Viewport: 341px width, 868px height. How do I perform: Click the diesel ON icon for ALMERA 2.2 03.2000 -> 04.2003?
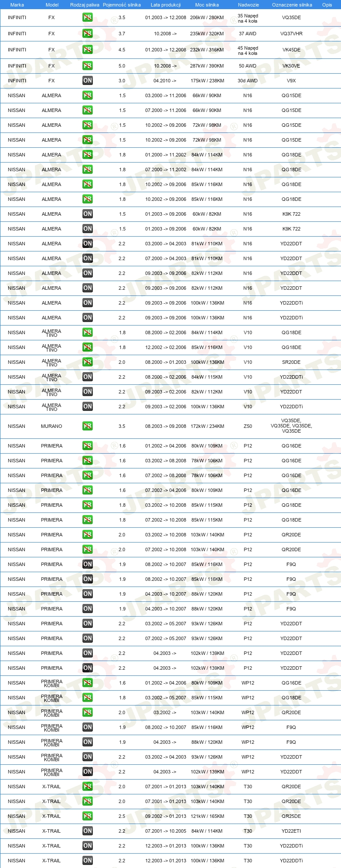coord(88,244)
